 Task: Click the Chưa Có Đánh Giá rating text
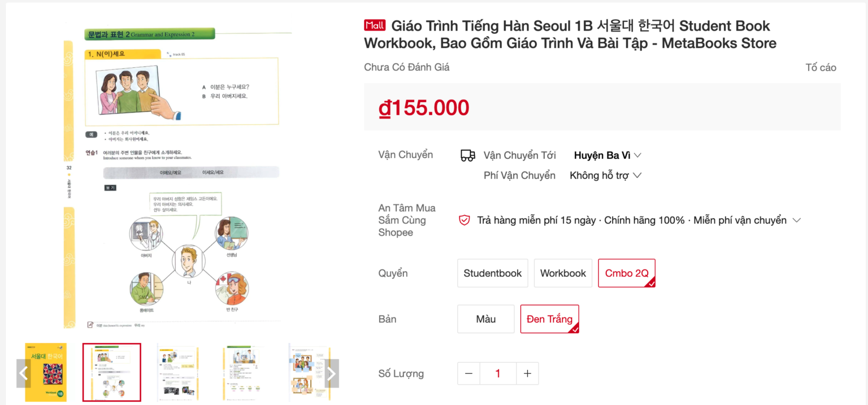pyautogui.click(x=406, y=67)
